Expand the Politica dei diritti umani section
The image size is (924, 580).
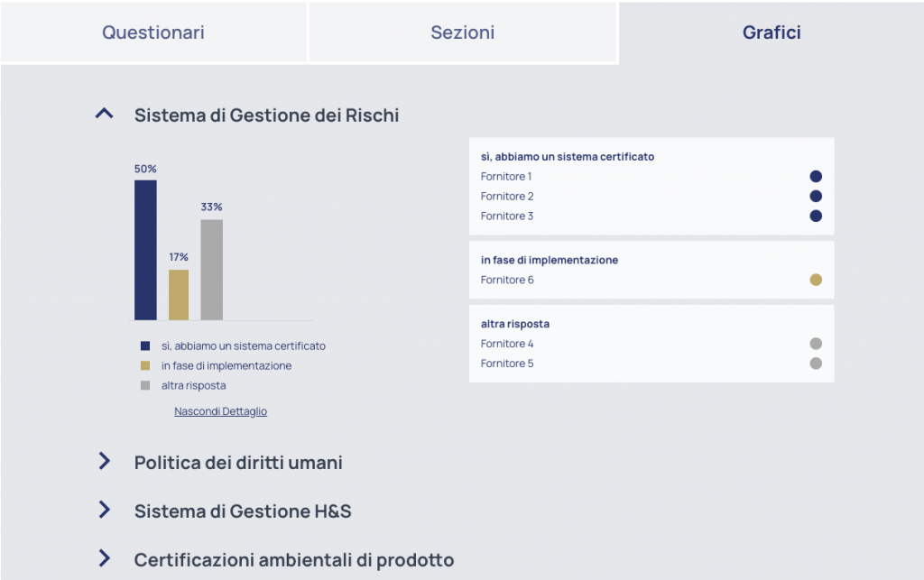(x=105, y=461)
